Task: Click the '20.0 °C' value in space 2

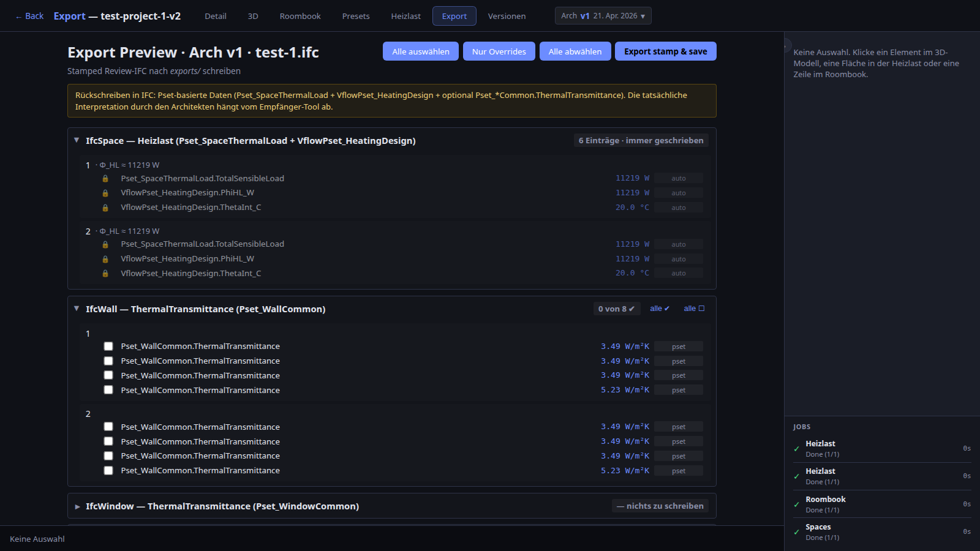Action: coord(632,273)
